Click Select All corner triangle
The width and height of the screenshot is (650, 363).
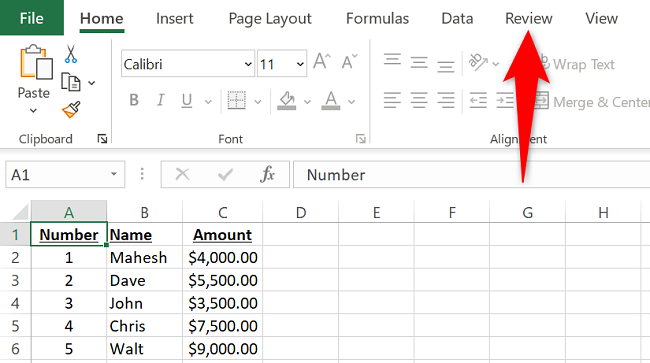20,211
